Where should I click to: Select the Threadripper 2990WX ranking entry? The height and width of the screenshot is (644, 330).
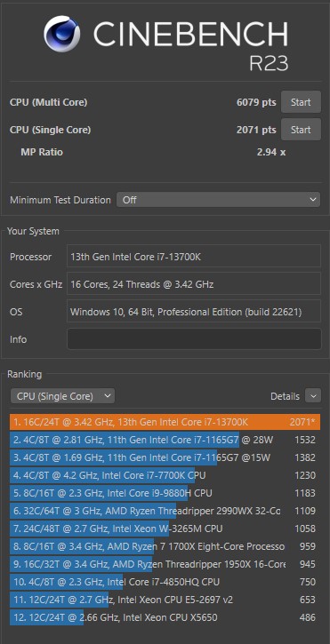165,511
